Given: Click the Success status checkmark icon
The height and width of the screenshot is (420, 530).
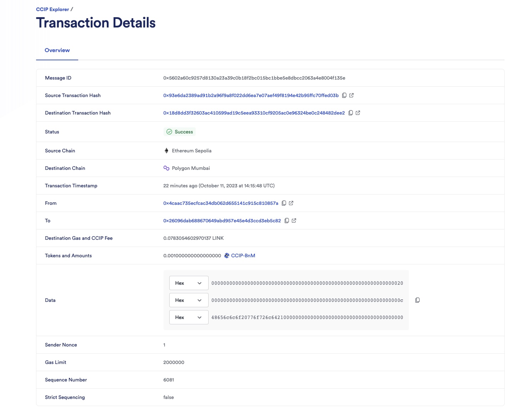Looking at the screenshot, I should tap(169, 132).
